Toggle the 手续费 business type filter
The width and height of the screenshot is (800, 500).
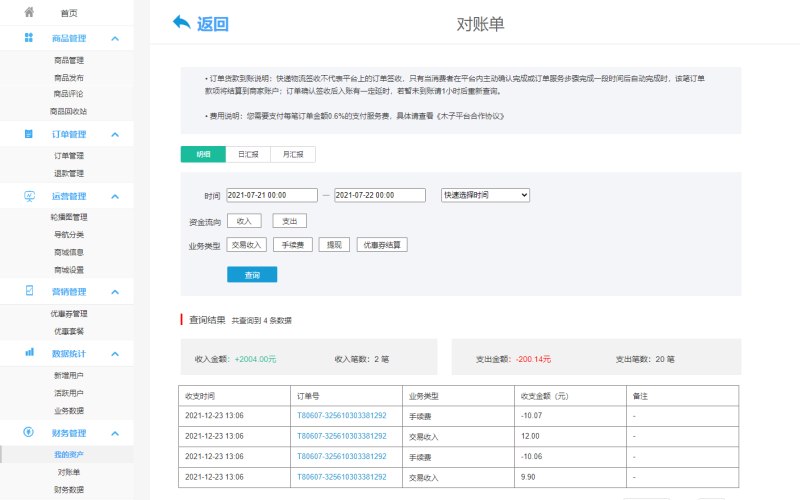coord(293,245)
